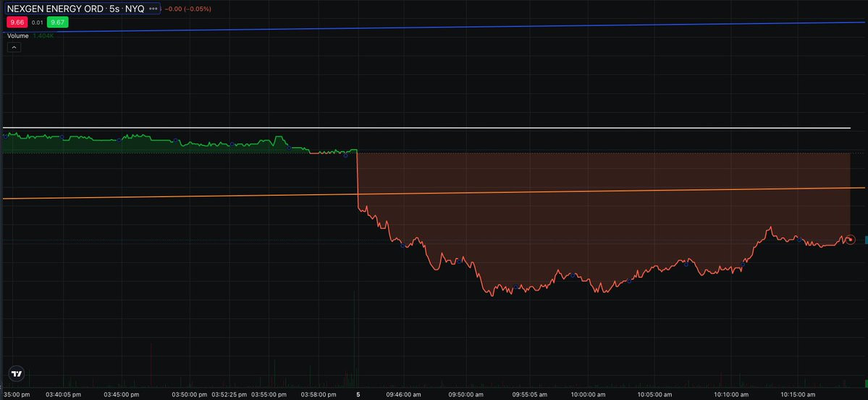This screenshot has width=868, height=400.
Task: Click the 10:15:00 am time axis label
Action: click(x=796, y=394)
